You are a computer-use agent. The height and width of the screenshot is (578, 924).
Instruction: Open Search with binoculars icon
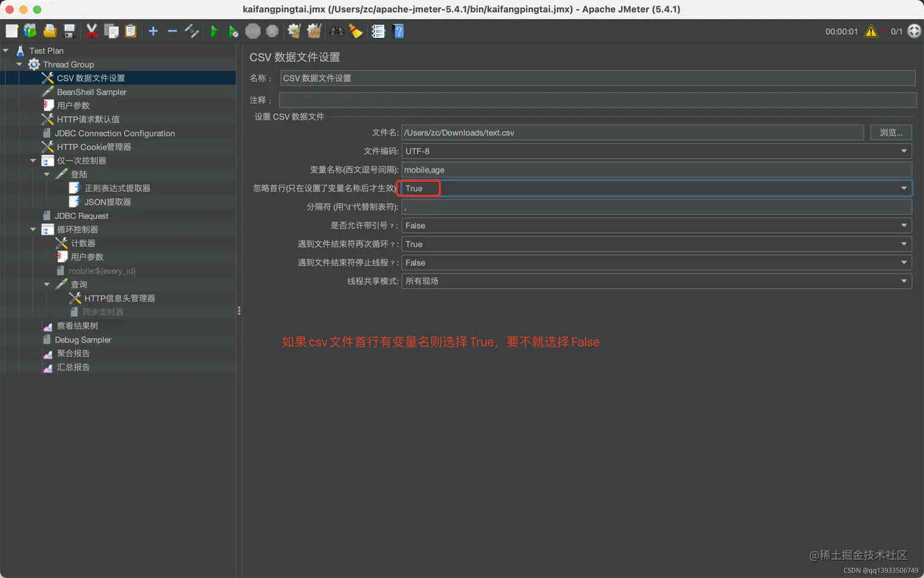(x=337, y=31)
